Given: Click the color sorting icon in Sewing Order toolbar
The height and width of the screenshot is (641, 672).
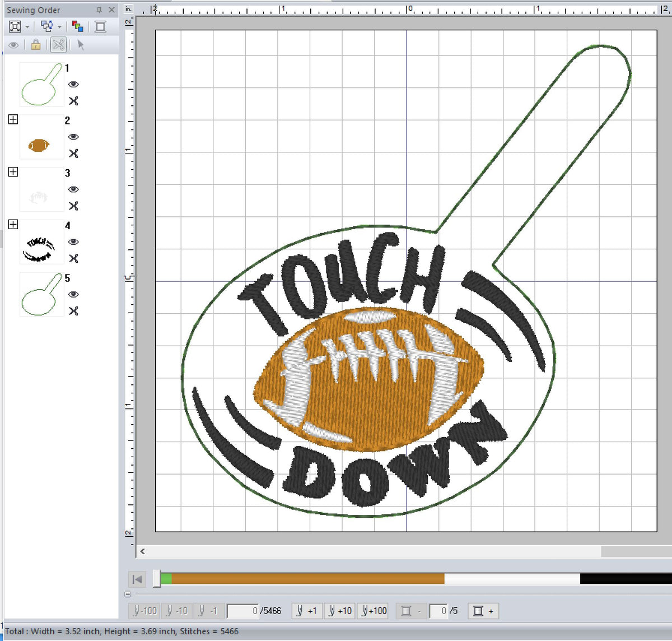Looking at the screenshot, I should click(x=78, y=26).
